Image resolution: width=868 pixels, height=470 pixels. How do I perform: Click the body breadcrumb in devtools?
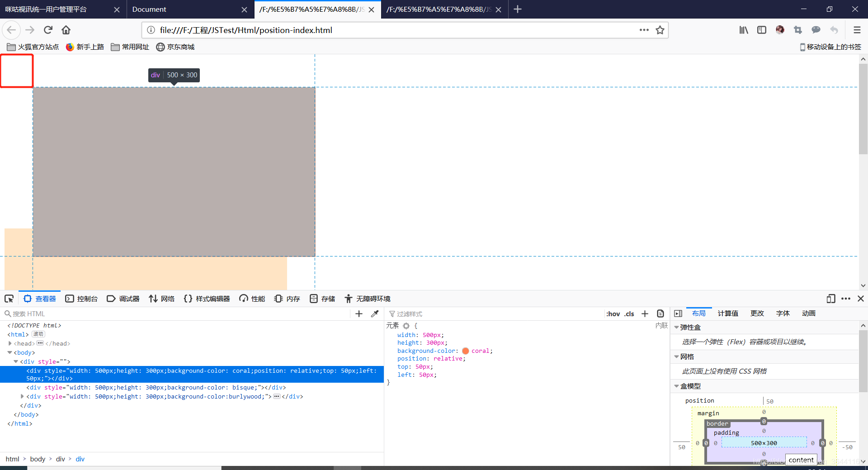point(38,459)
